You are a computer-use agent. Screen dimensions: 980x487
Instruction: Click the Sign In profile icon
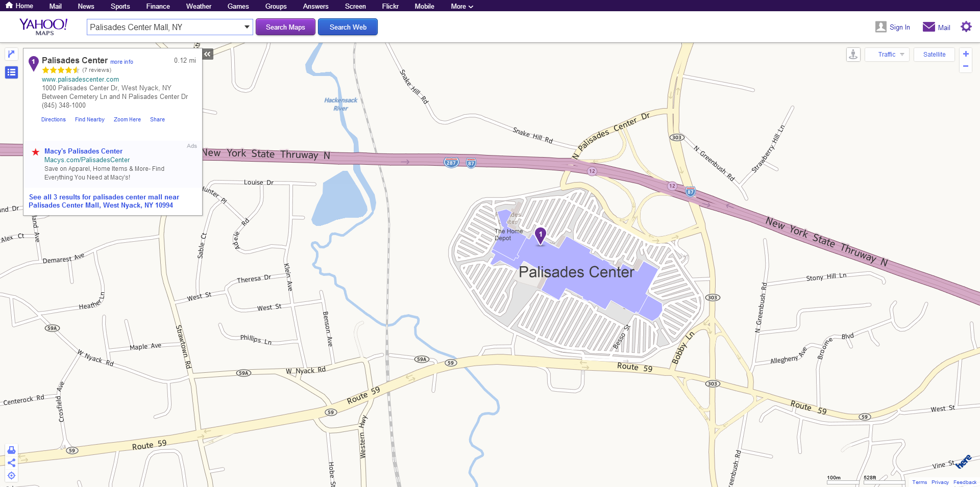[x=881, y=27]
